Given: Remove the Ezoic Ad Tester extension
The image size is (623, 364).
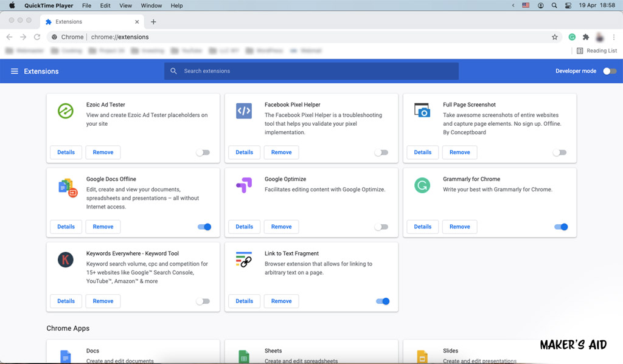Looking at the screenshot, I should 103,153.
